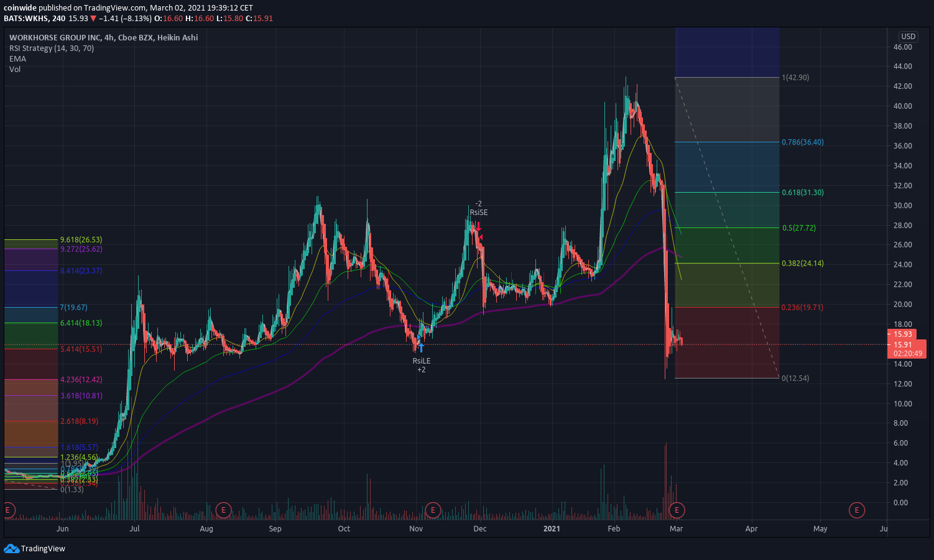
Task: Click the 0.236(19.71) Fibonacci level label
Action: (803, 308)
